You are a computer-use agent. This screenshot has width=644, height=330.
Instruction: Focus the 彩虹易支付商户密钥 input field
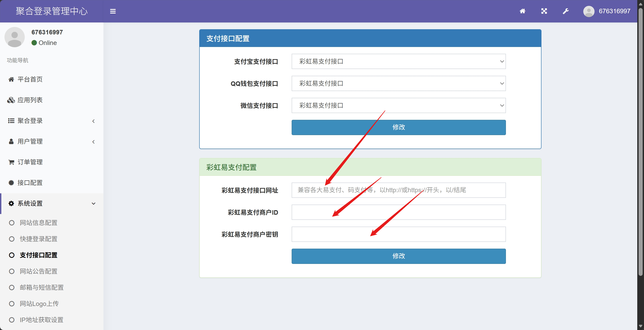pos(398,234)
